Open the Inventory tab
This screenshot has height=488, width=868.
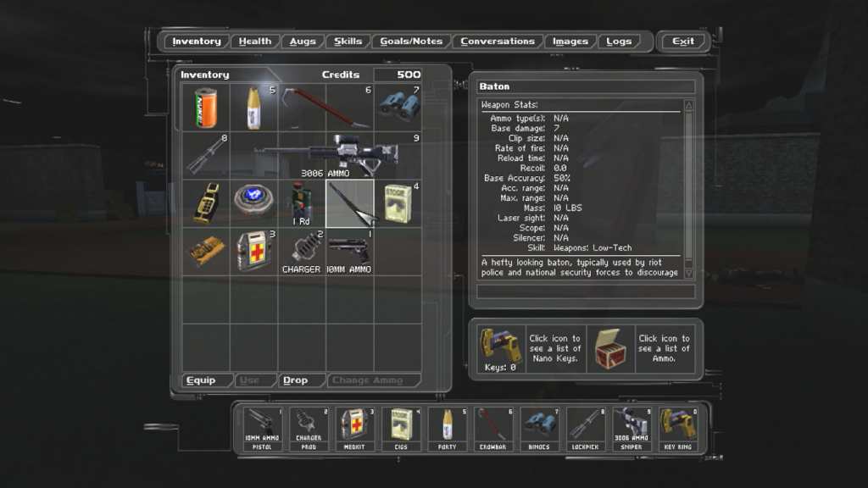click(197, 42)
